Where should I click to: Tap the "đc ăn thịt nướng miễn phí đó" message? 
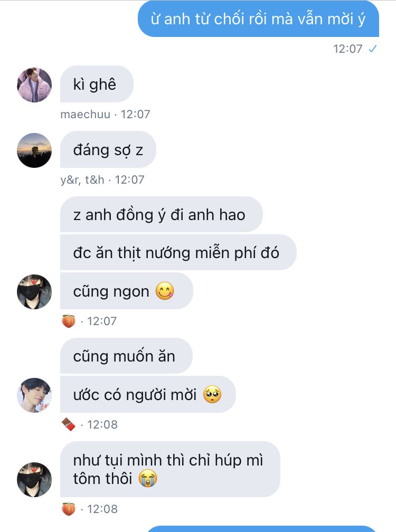(178, 253)
